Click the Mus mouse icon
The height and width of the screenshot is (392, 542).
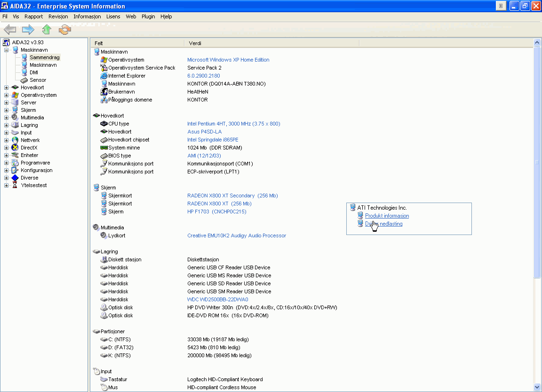pos(104,387)
